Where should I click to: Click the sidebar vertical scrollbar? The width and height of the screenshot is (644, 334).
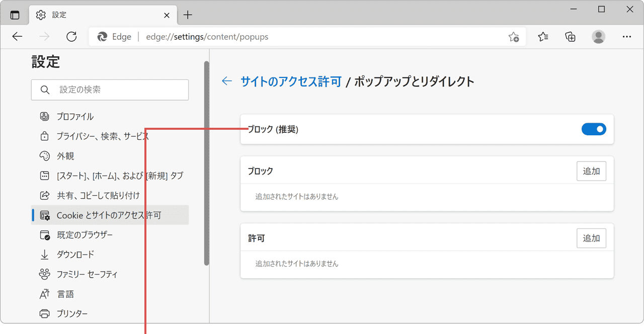(x=206, y=163)
